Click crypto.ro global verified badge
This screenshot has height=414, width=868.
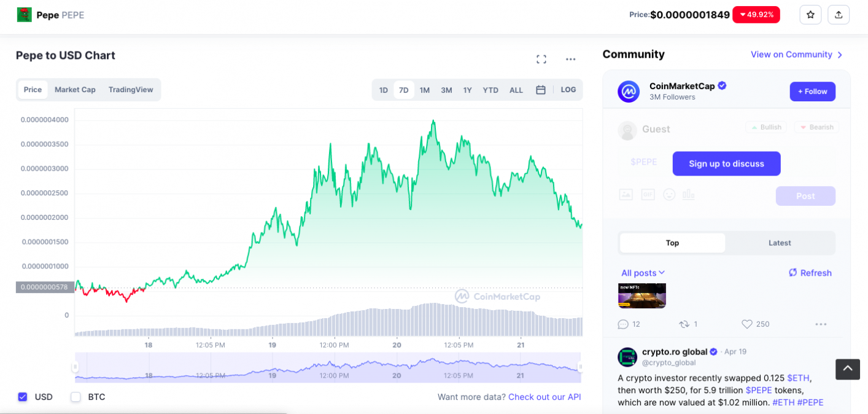tap(714, 352)
